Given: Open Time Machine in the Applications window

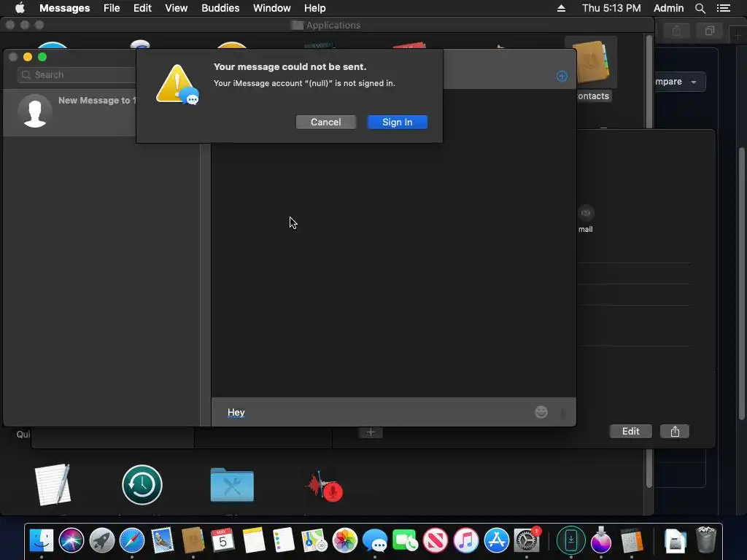Looking at the screenshot, I should point(142,485).
